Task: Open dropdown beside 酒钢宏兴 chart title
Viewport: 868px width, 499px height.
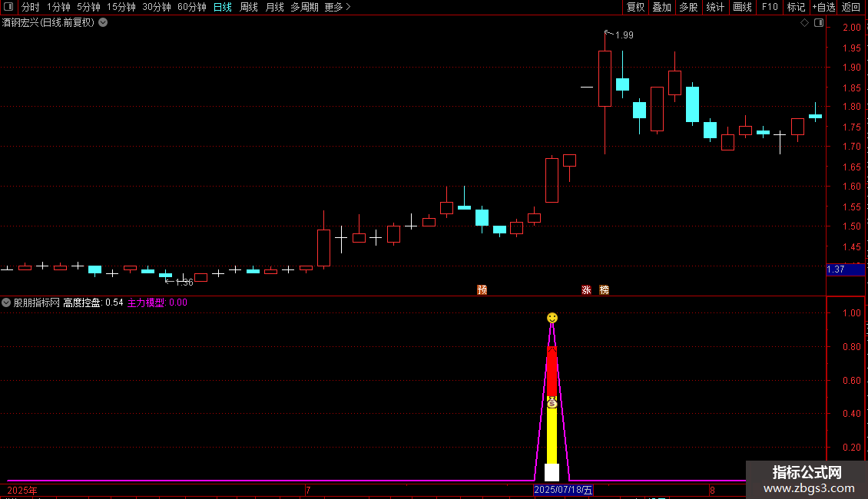Action: 103,23
